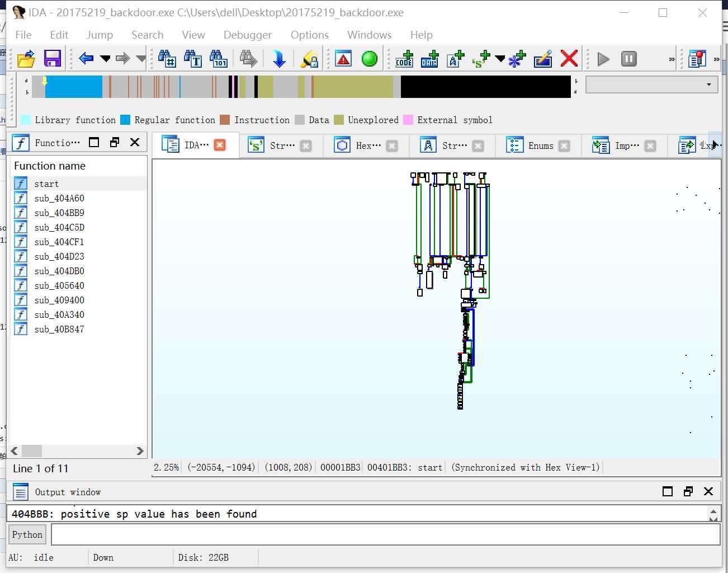Click the 's' string plus icon

point(481,58)
